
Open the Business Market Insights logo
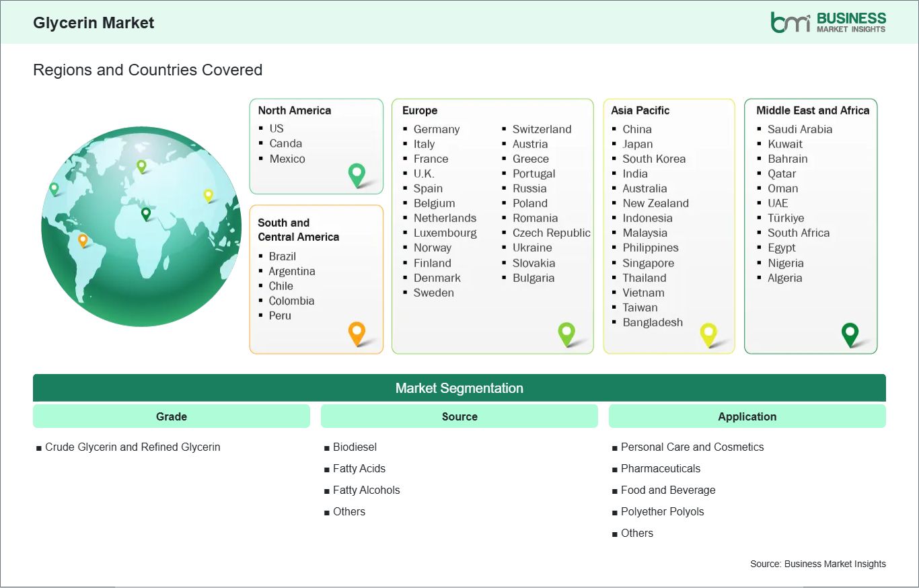pos(828,22)
